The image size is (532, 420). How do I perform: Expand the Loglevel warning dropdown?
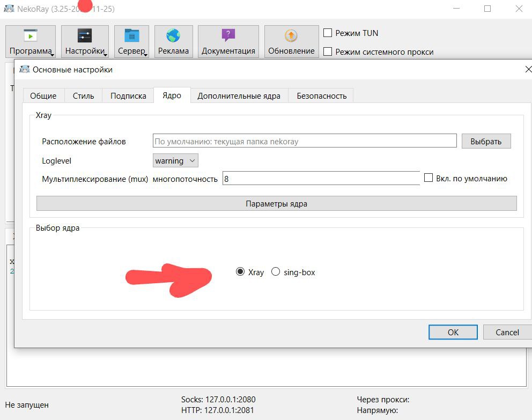click(x=175, y=160)
